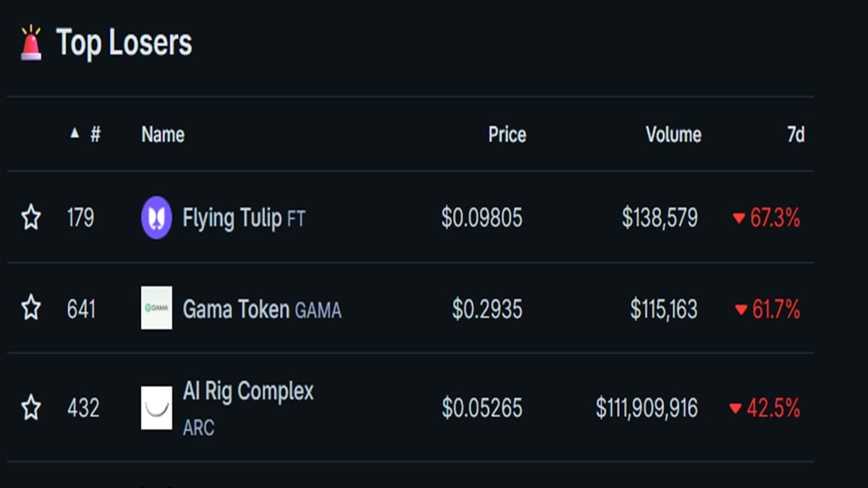
Task: Click the siren icon beside Top Losers
Action: click(31, 43)
